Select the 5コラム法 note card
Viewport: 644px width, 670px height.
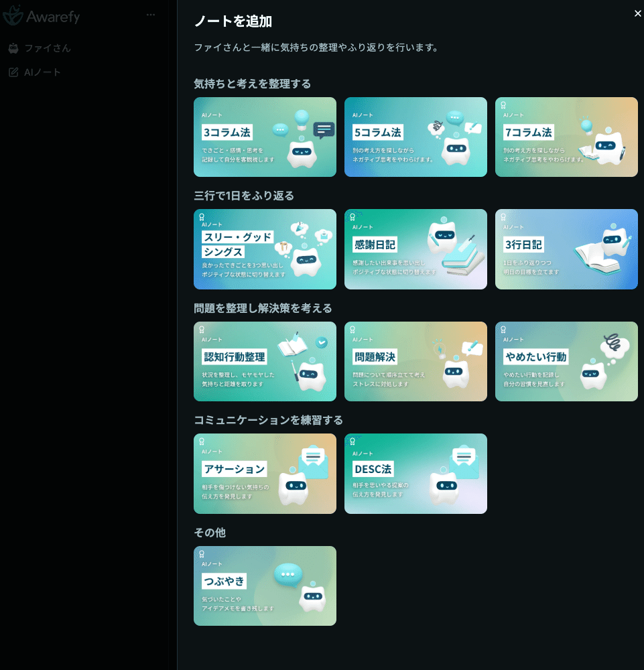coord(415,136)
